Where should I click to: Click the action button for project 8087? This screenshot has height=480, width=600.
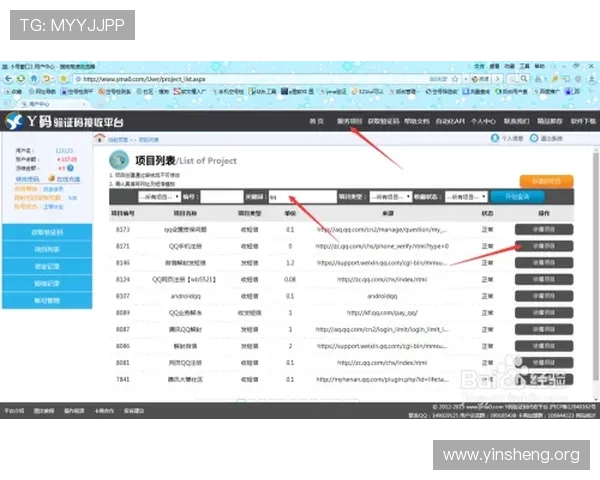544,329
